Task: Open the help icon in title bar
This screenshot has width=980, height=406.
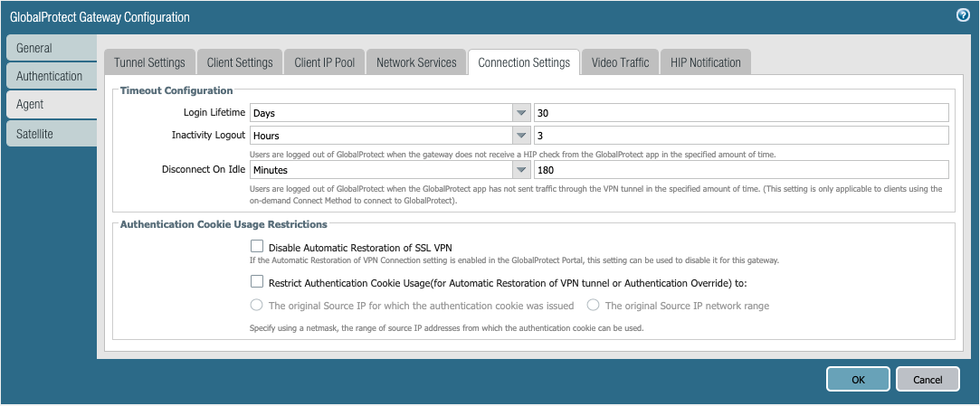Action: (963, 15)
